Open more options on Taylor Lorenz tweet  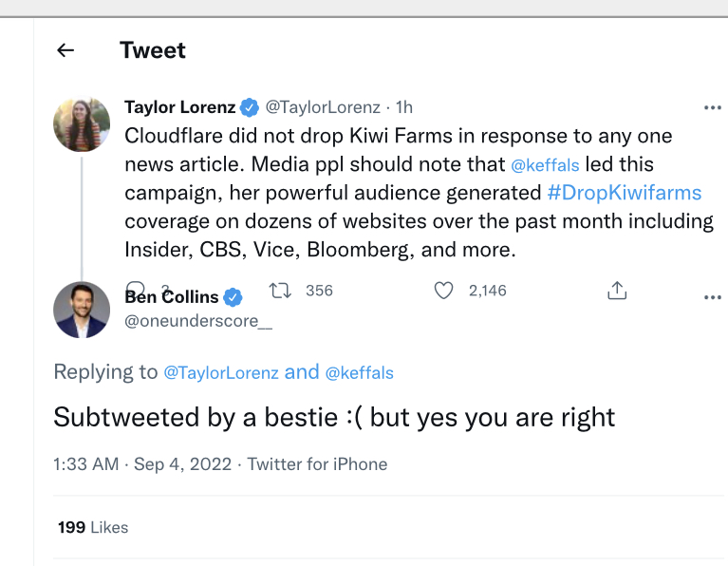(x=712, y=108)
